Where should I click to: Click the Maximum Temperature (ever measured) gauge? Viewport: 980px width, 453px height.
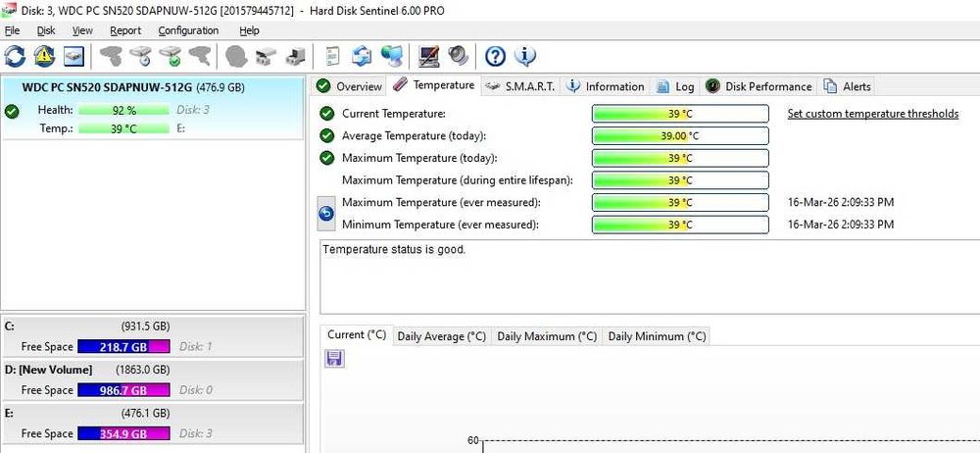(x=680, y=202)
